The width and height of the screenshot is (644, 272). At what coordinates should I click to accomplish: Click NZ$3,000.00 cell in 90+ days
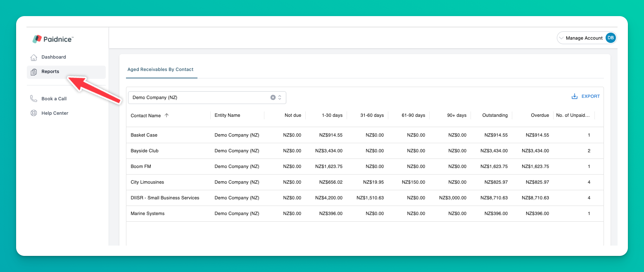coord(453,198)
